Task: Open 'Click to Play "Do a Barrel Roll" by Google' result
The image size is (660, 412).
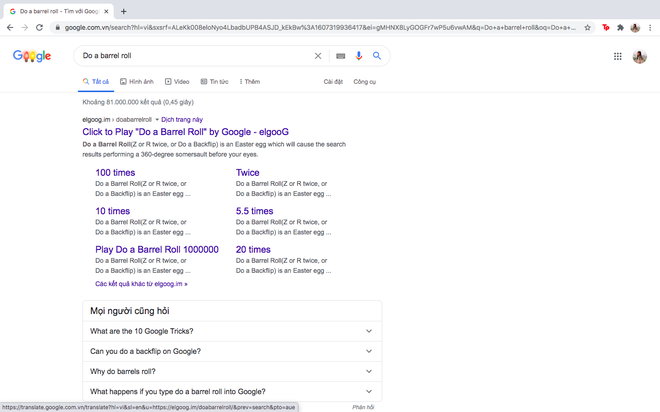Action: coord(186,132)
